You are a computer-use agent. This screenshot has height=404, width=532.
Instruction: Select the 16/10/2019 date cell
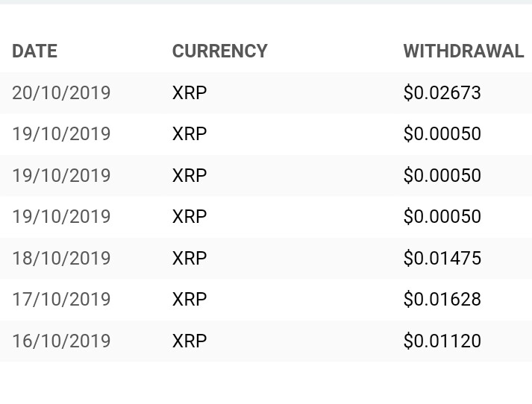point(61,341)
